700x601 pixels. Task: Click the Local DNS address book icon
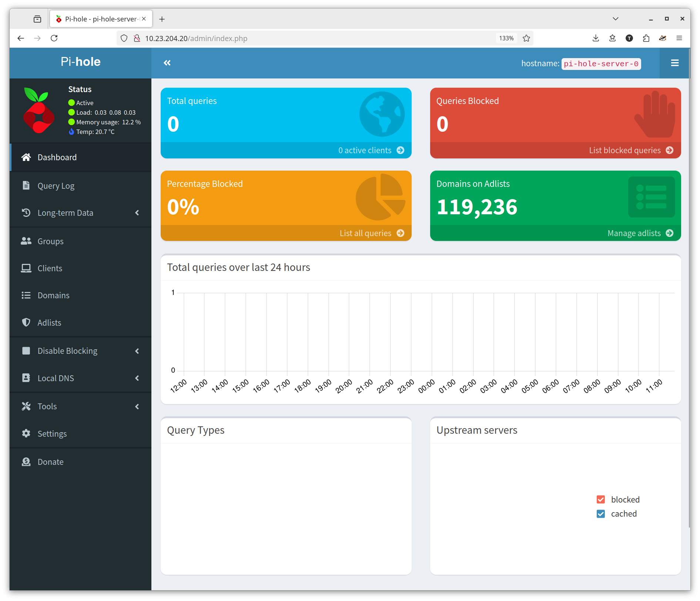(26, 378)
